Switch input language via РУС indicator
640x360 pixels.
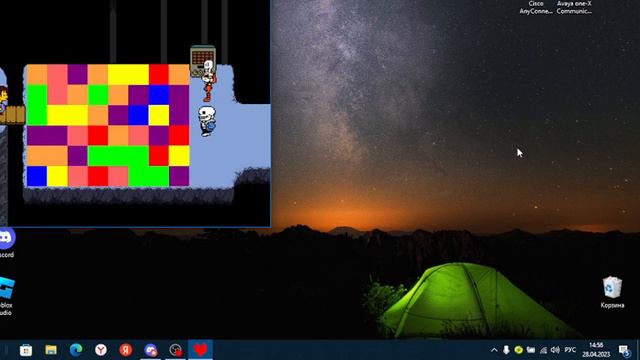[x=570, y=350]
